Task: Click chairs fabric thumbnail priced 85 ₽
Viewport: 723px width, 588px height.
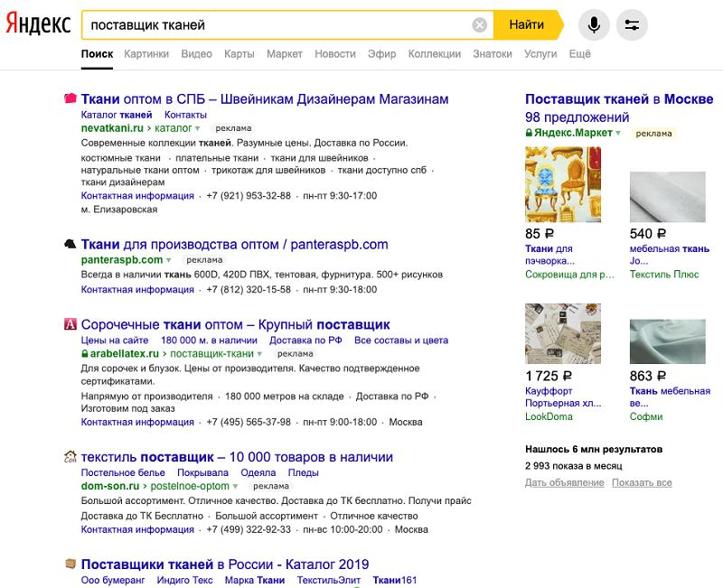Action: 563,185
